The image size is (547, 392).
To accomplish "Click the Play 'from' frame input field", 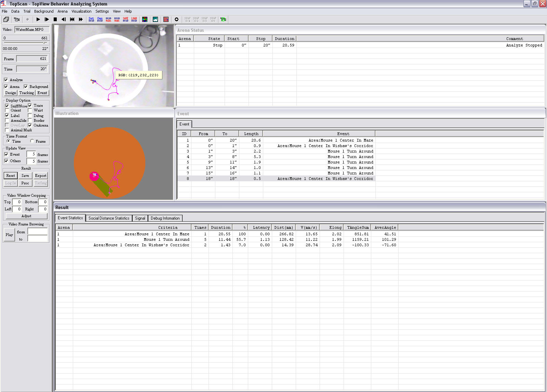I will click(x=38, y=232).
